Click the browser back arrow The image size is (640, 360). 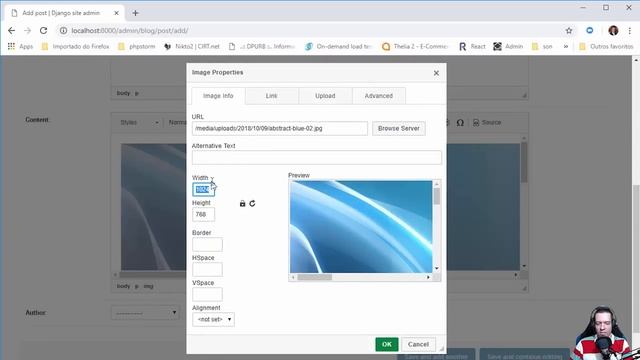(x=11, y=31)
